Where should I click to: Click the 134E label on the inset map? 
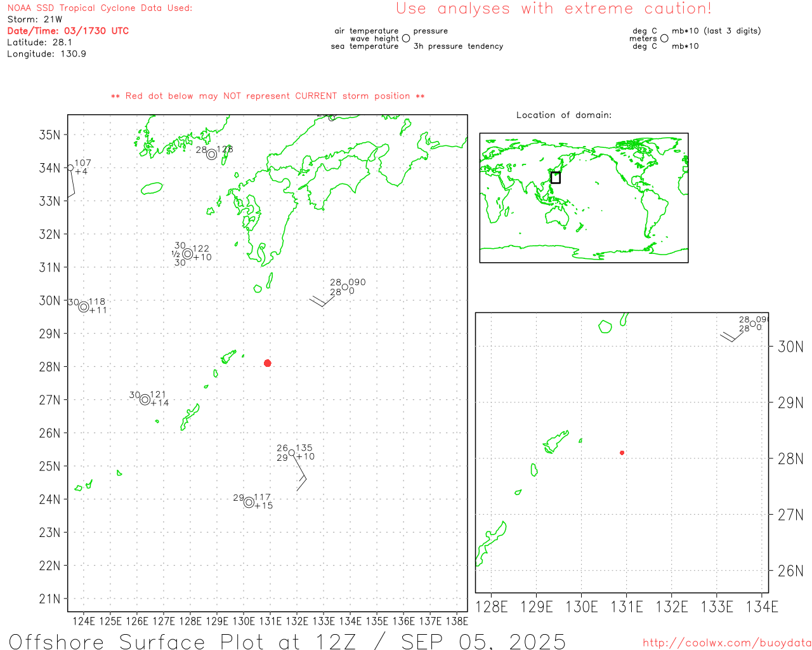(762, 607)
